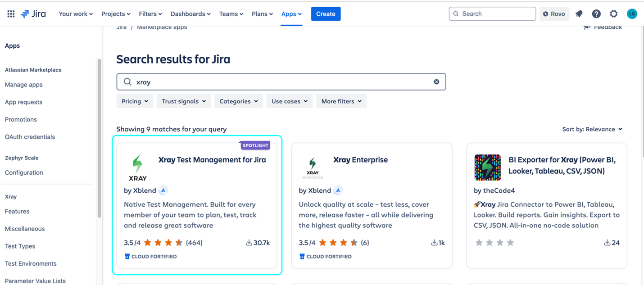Expand the Use cases filter
The image size is (644, 285).
pyautogui.click(x=290, y=101)
